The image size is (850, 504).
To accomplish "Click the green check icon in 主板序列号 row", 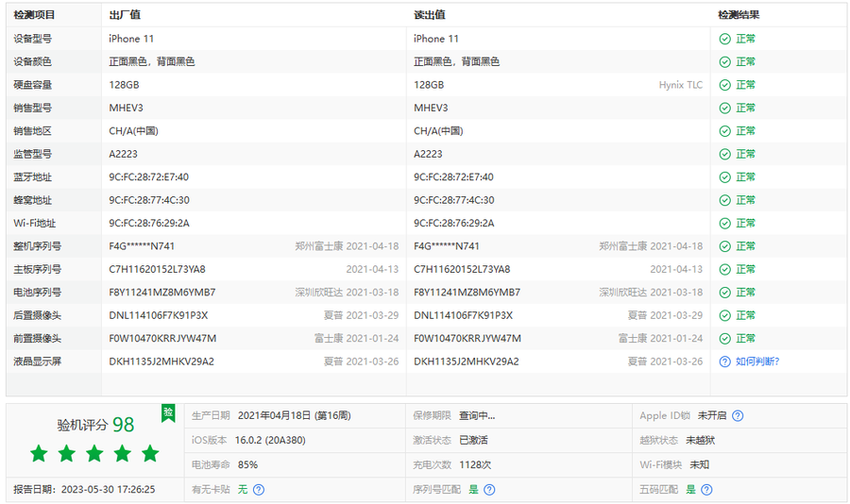I will click(724, 269).
